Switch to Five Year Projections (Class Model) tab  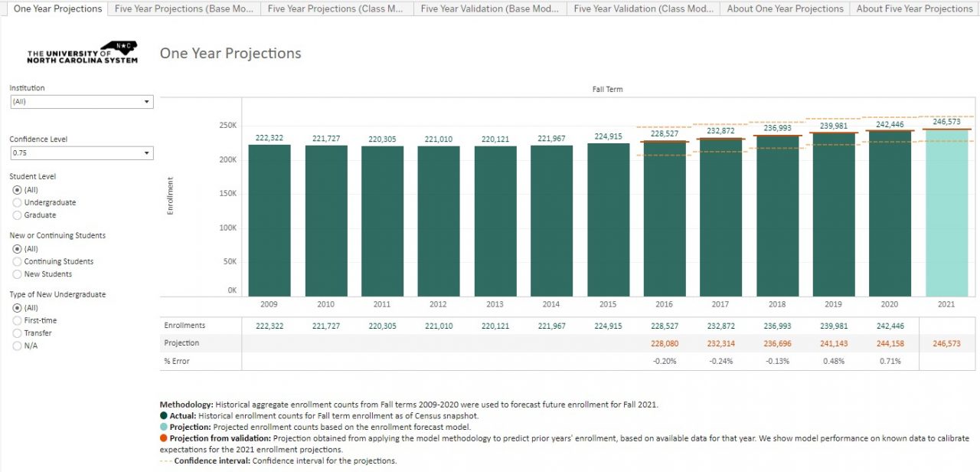coord(336,8)
